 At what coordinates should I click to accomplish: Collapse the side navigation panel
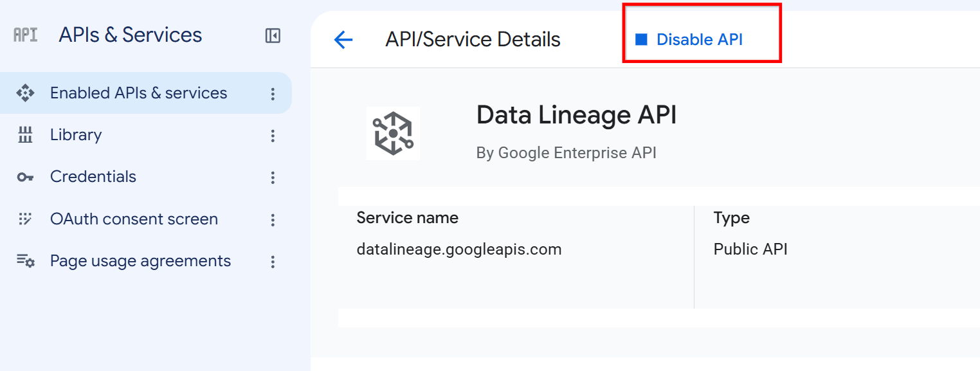point(273,35)
